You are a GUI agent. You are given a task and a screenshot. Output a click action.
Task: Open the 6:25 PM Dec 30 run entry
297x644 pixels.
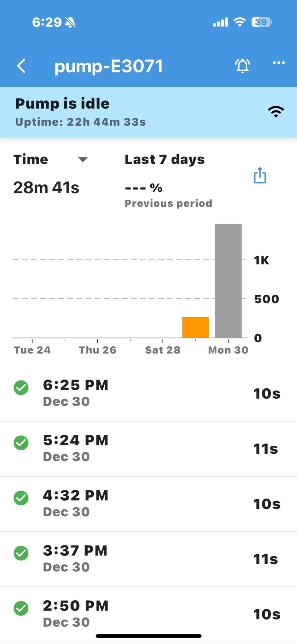coord(148,393)
